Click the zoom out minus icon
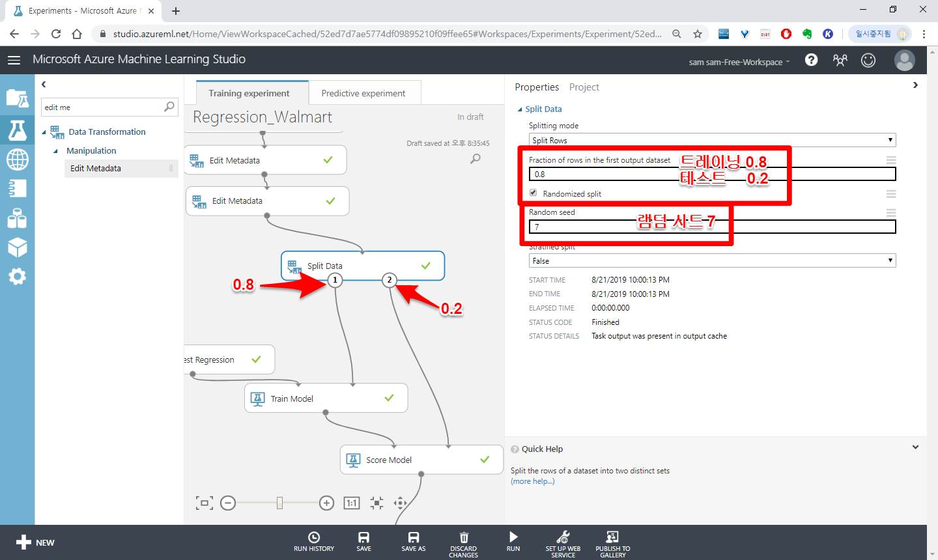Screen dimensions: 938x560 tap(228, 503)
